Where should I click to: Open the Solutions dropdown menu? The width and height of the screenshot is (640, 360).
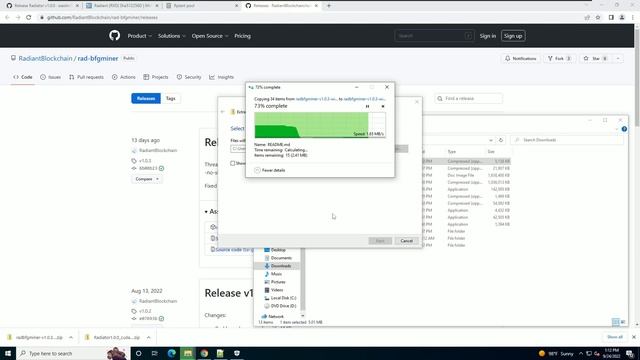171,36
